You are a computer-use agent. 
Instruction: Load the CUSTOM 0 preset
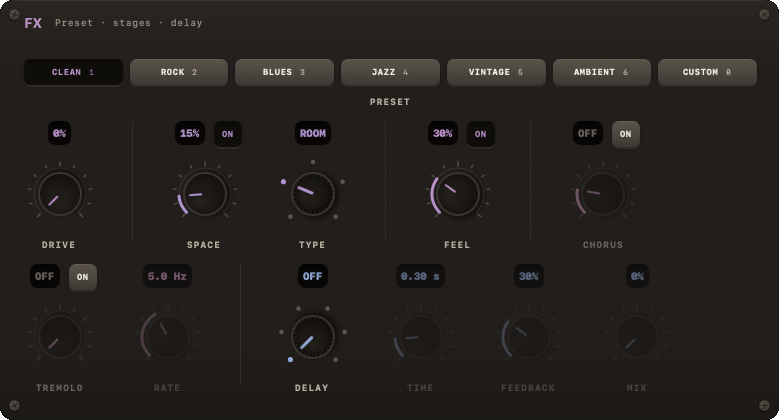(x=707, y=72)
